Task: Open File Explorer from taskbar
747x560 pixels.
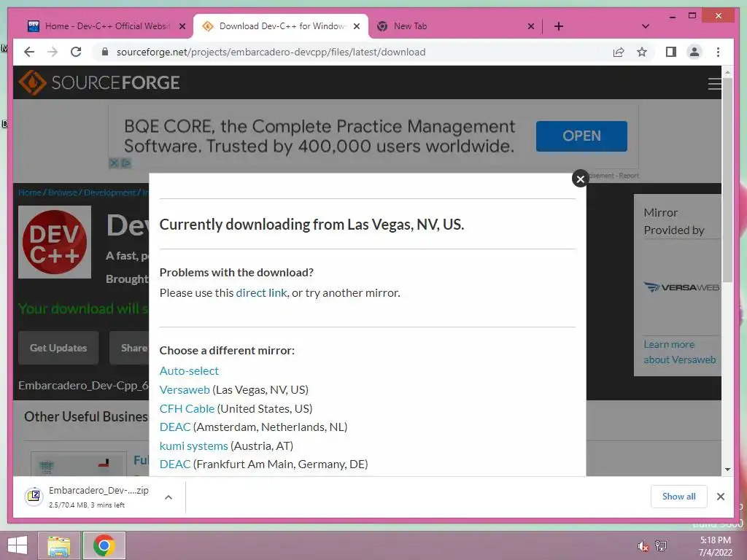Action: pyautogui.click(x=58, y=546)
